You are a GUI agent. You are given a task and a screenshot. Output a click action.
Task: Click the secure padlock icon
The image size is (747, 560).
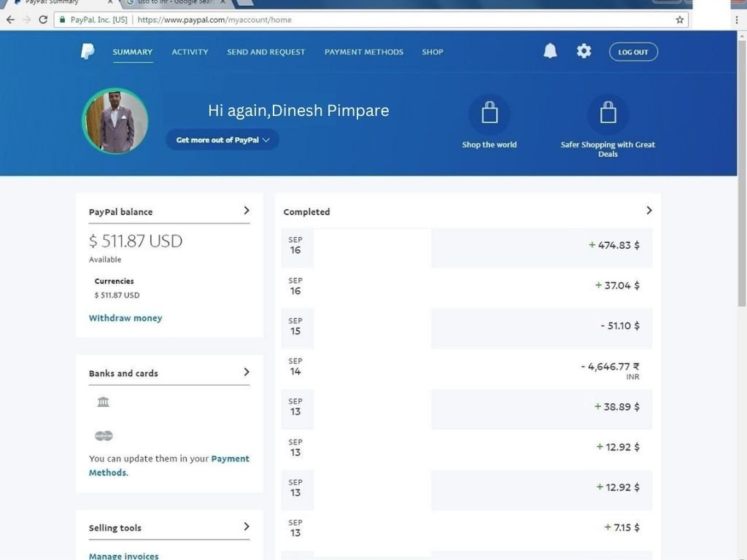62,20
